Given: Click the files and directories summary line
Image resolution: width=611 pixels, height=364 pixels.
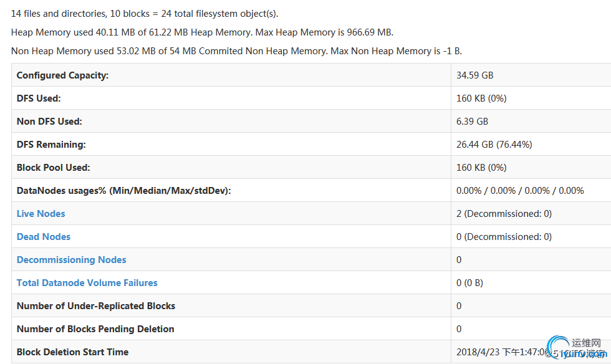Looking at the screenshot, I should 145,14.
